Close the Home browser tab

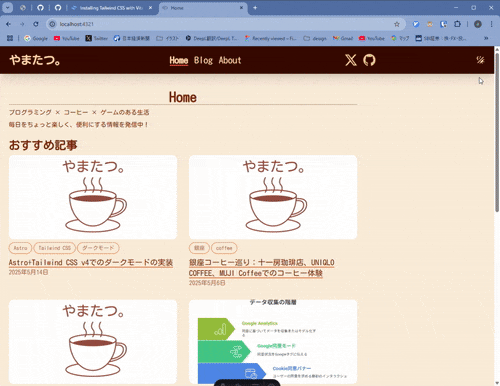(x=241, y=8)
